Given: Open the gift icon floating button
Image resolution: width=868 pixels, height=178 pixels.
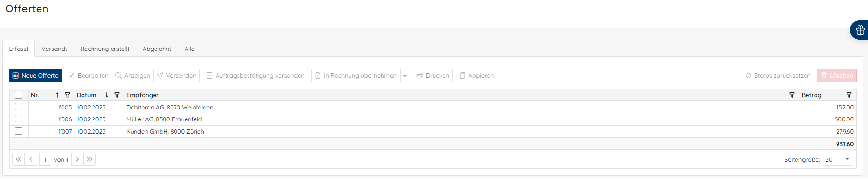Looking at the screenshot, I should click(860, 30).
